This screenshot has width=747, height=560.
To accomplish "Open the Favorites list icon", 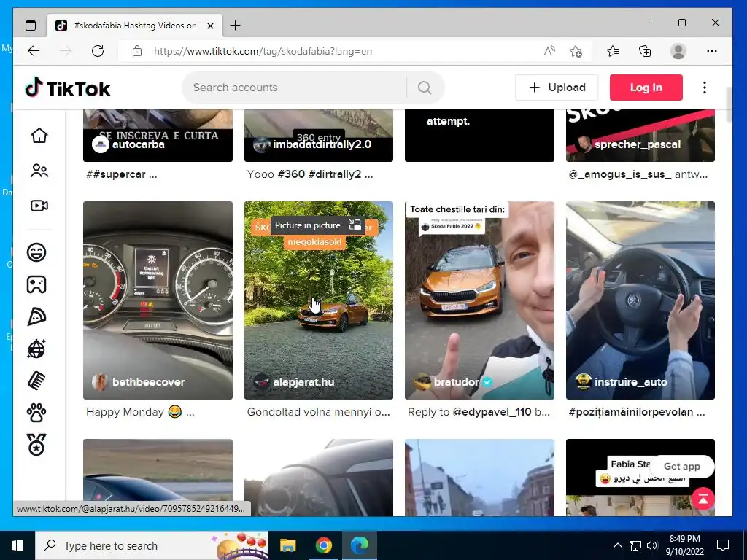I will tap(613, 51).
